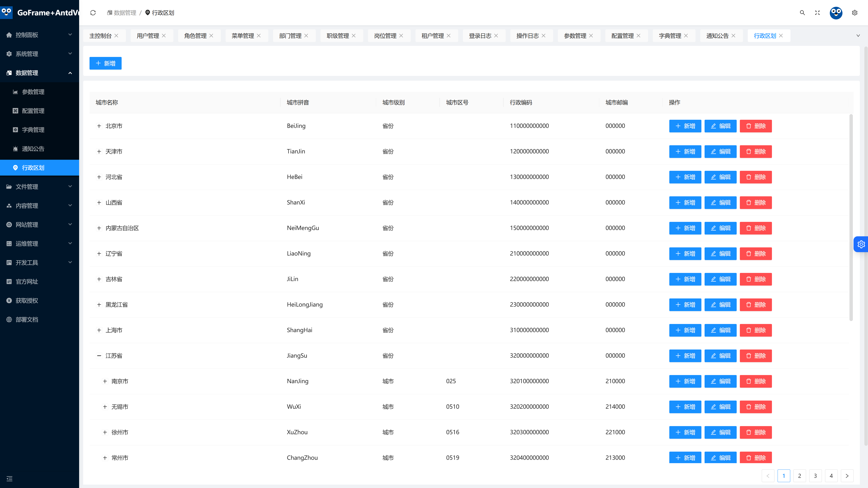Edit the 河北省 row
The image size is (868, 488).
tap(720, 177)
